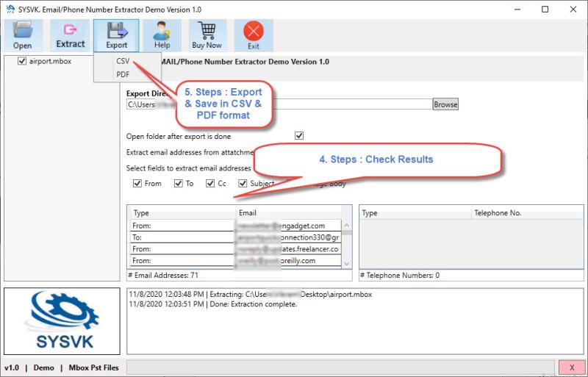This screenshot has width=588, height=377.
Task: Click the email list scroll down arrow
Action: tap(346, 264)
